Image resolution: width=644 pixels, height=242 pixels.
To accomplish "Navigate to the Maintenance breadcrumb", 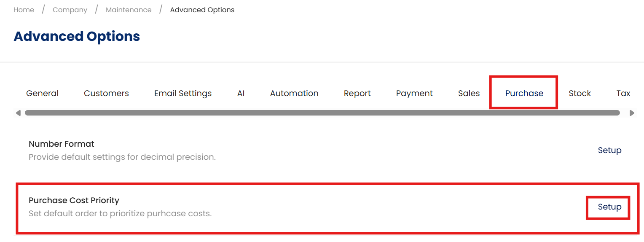I will point(129,10).
